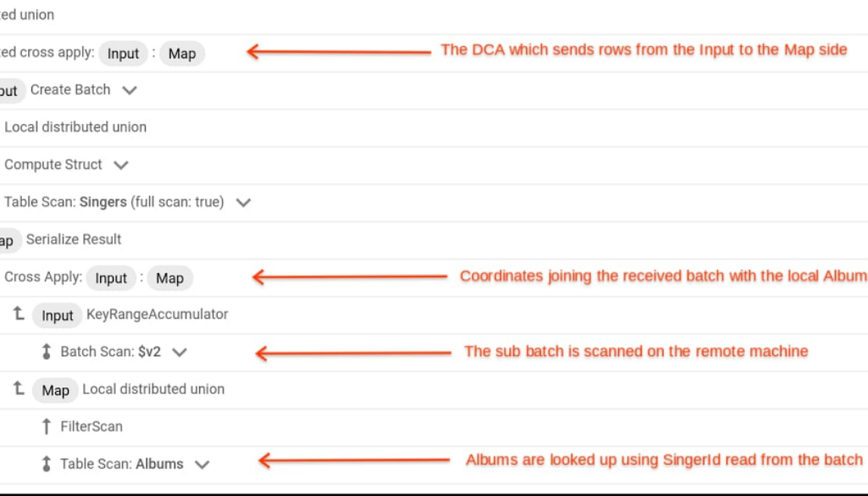Expand Table Scan: Singers details

click(243, 203)
